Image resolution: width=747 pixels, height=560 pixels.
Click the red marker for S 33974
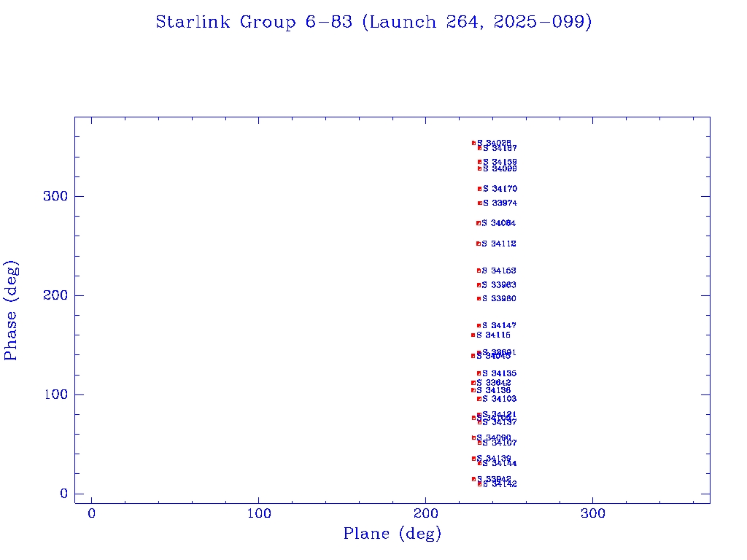click(x=479, y=203)
